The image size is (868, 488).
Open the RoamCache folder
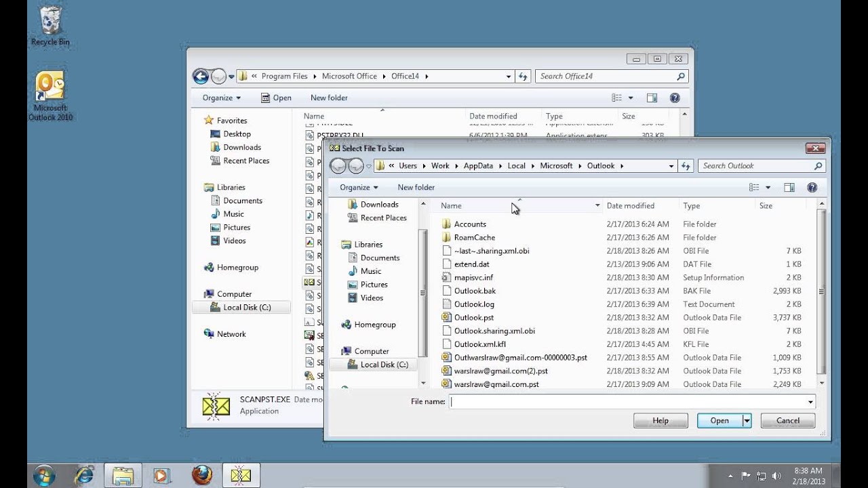coord(475,237)
